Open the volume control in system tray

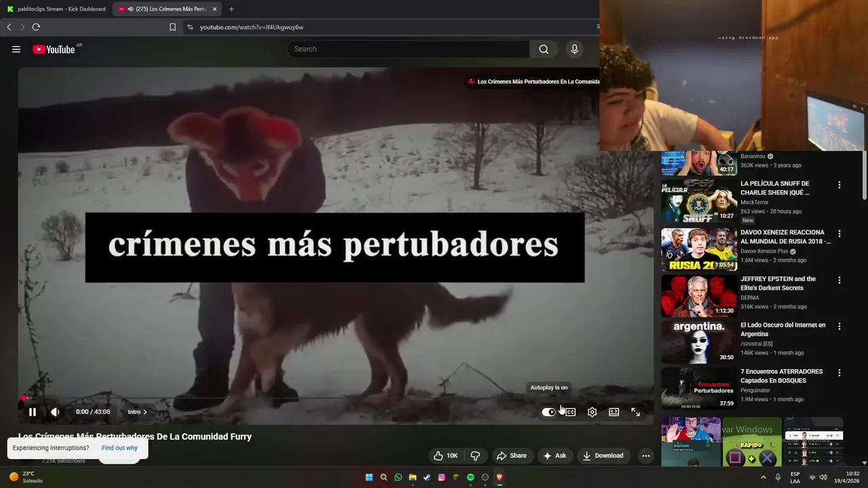pyautogui.click(x=823, y=477)
